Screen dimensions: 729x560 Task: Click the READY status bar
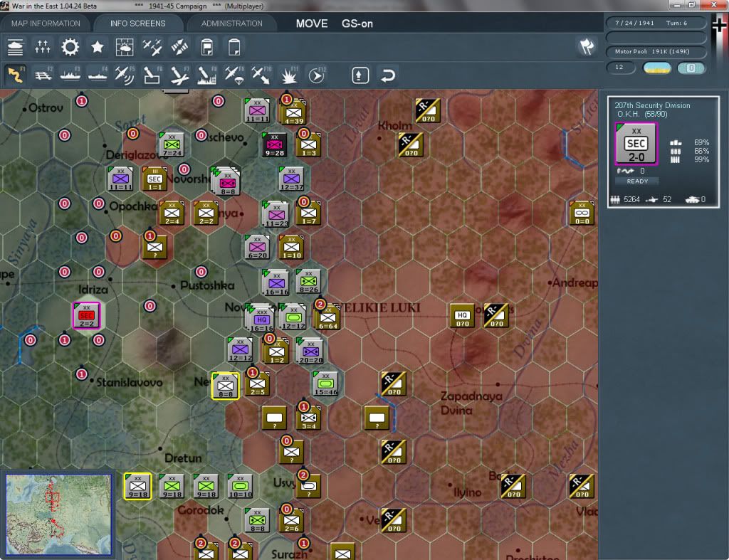(x=637, y=181)
